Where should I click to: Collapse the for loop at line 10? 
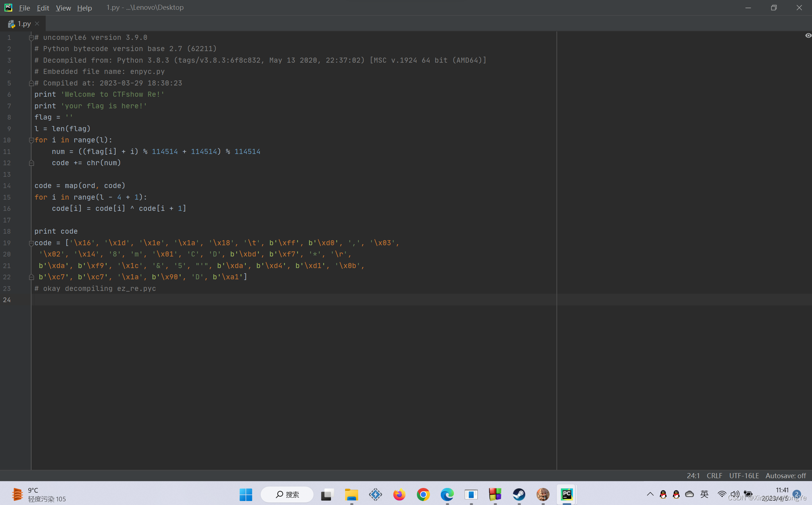(31, 140)
